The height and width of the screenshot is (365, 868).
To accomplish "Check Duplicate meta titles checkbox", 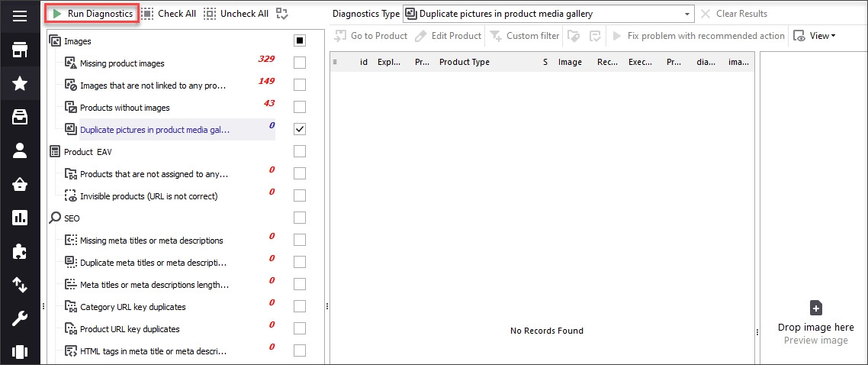I will tap(300, 262).
